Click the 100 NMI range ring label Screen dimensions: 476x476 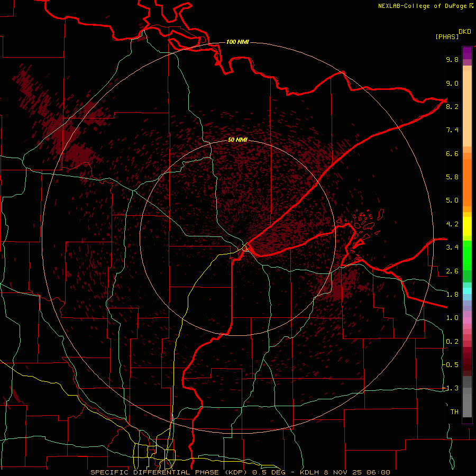click(237, 42)
